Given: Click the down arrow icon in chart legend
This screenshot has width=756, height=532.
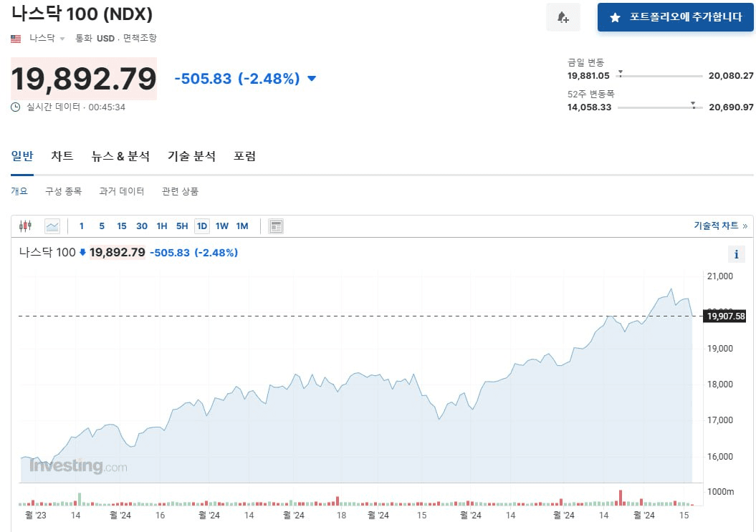Looking at the screenshot, I should click(x=82, y=252).
